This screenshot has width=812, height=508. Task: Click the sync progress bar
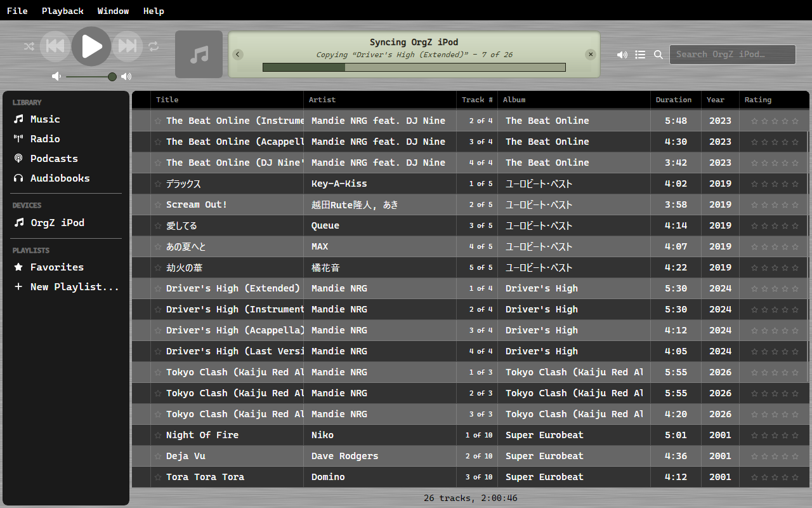click(x=414, y=67)
